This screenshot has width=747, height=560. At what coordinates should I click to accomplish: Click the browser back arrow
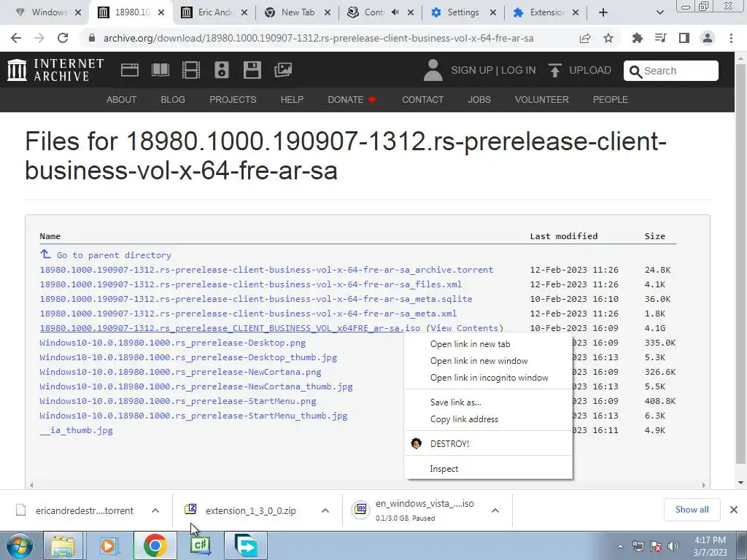(16, 38)
